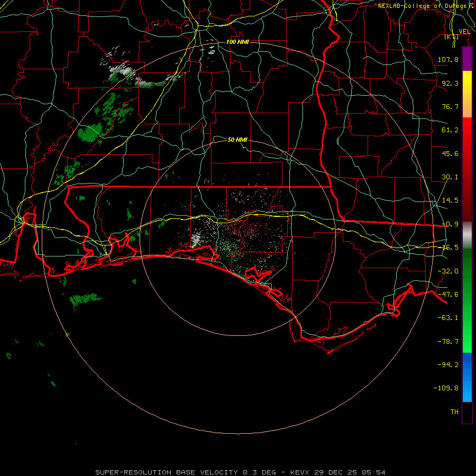Image resolution: width=476 pixels, height=476 pixels.
Task: Click the VEL legend title
Action: tap(464, 31)
